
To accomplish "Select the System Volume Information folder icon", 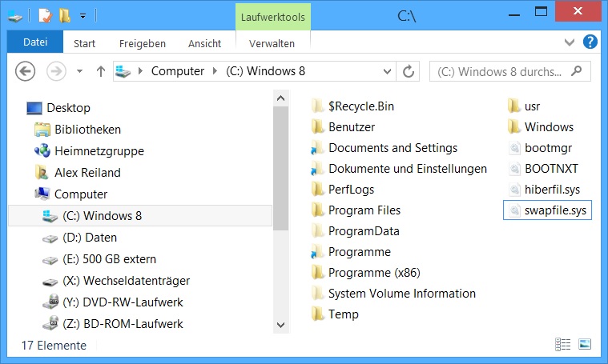I will point(317,293).
